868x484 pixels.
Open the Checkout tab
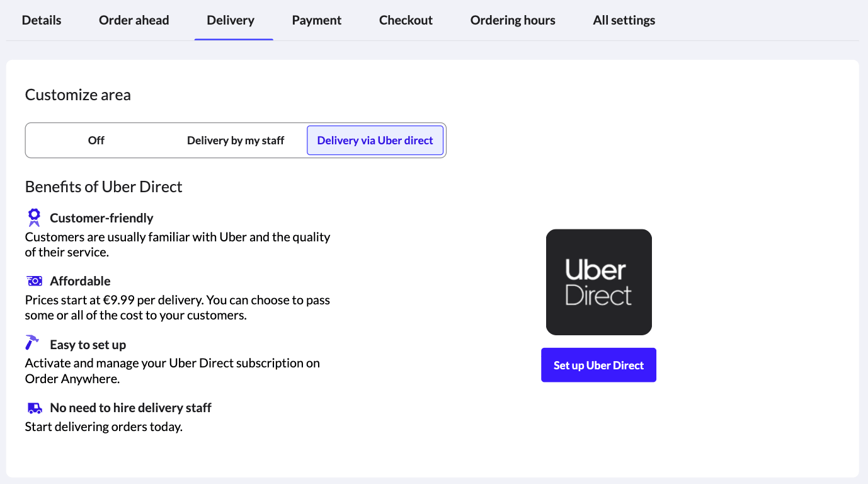pos(405,20)
